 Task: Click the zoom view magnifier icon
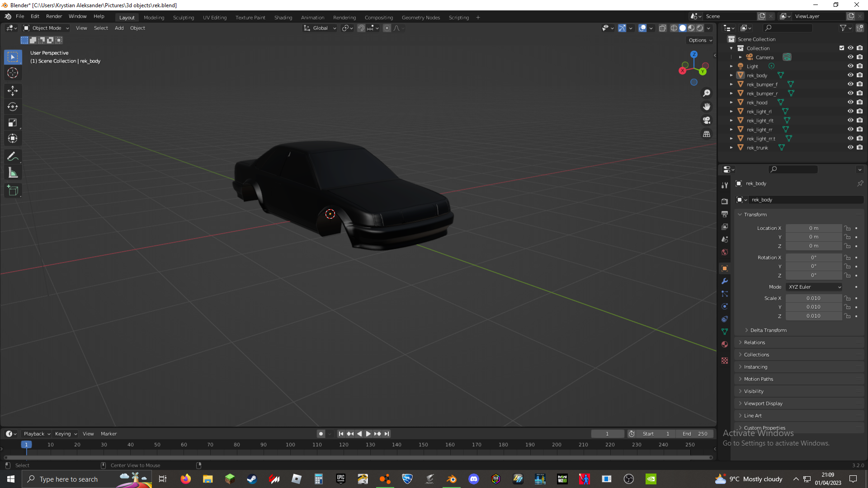coord(707,93)
